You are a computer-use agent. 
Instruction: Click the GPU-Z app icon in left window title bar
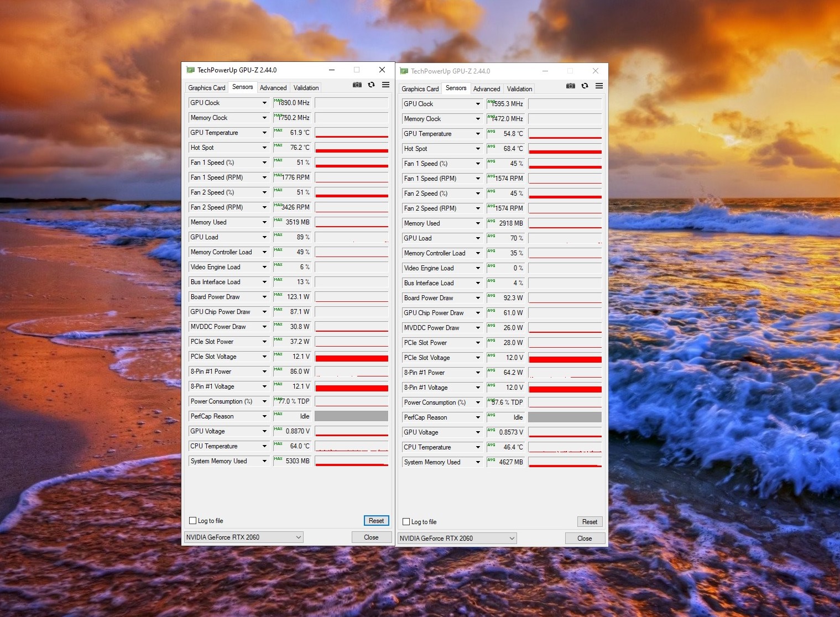click(x=191, y=70)
